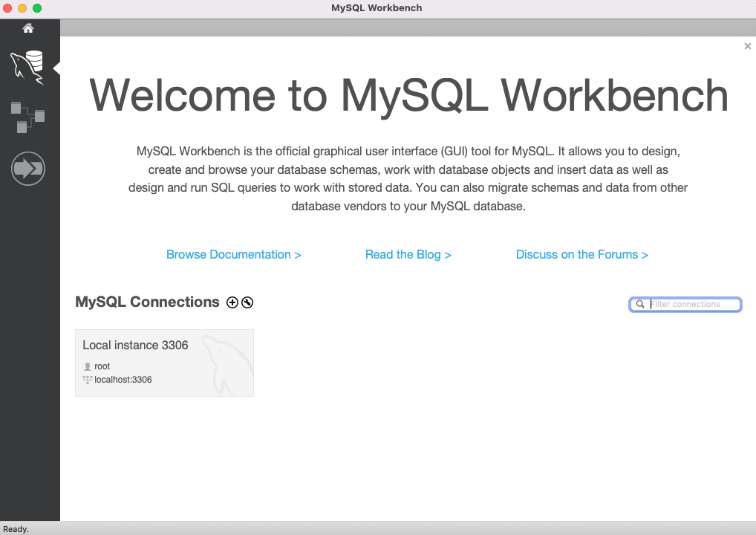Click the magnifier icon in filter field
756x535 pixels.
click(640, 305)
